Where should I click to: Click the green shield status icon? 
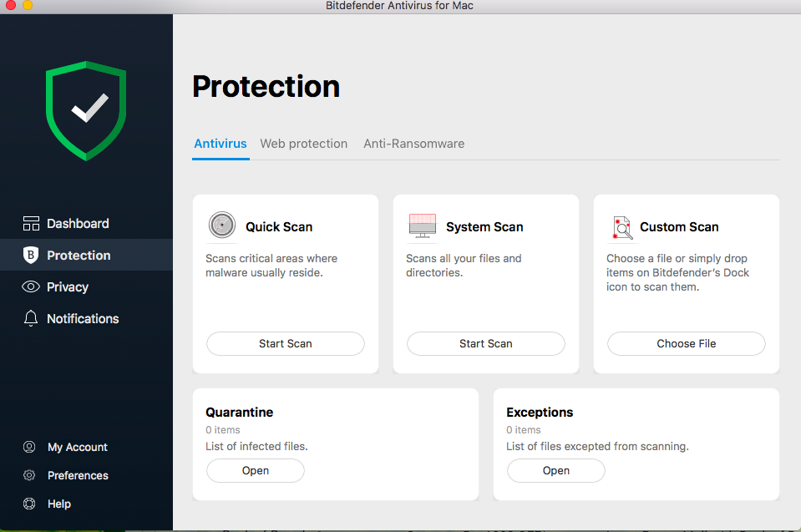[x=86, y=111]
